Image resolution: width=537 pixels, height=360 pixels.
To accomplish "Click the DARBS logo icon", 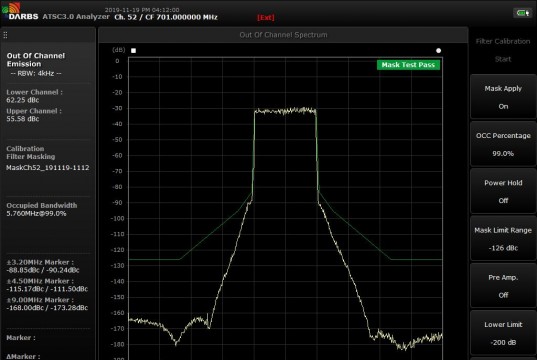I will click(11, 8).
